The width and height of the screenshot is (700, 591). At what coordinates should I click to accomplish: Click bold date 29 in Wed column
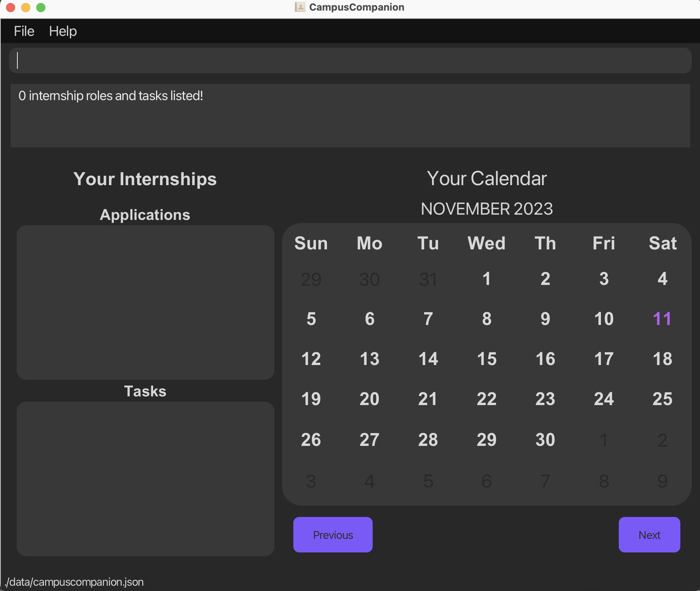pyautogui.click(x=486, y=440)
